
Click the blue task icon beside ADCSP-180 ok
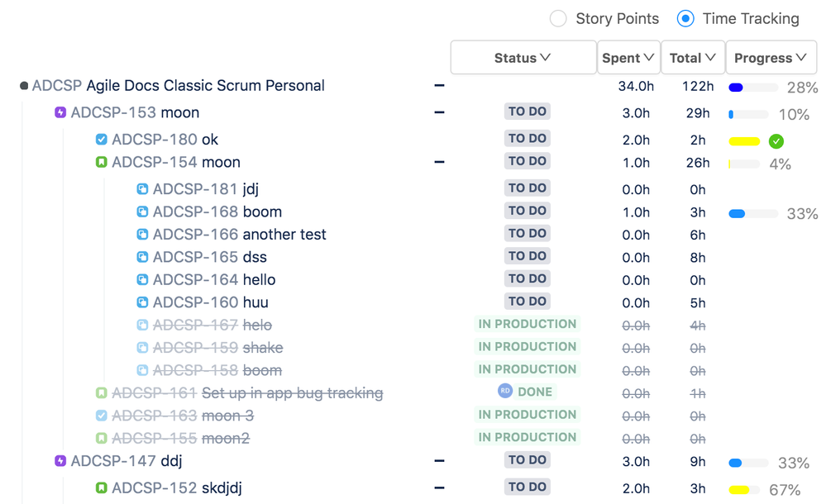pos(101,139)
